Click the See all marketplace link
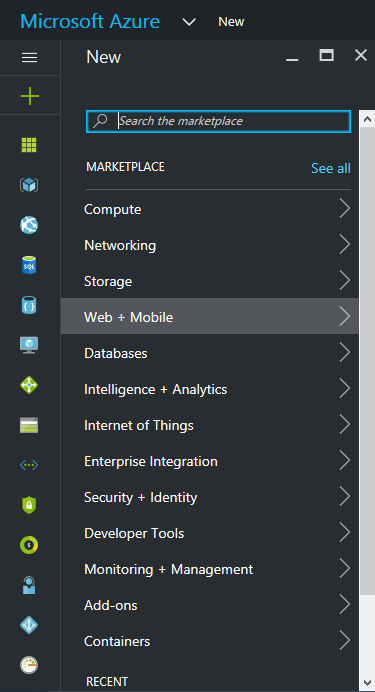Screen dimensions: 375x692 click(x=331, y=168)
